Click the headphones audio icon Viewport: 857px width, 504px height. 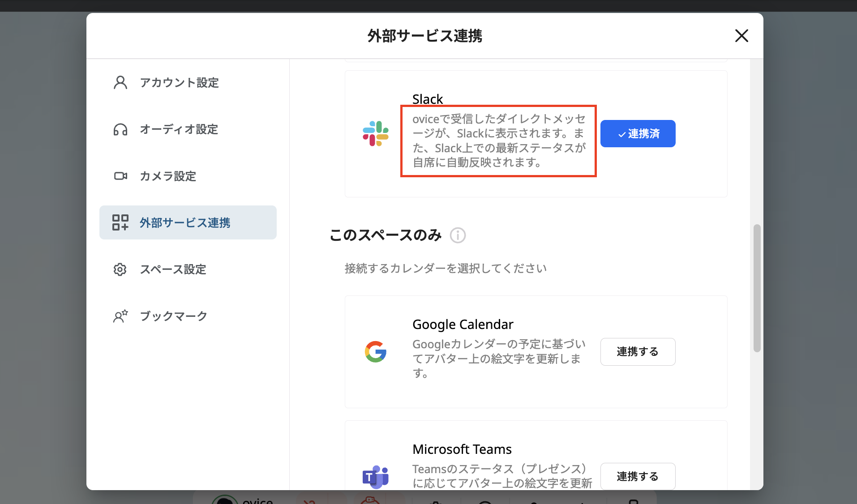point(120,129)
